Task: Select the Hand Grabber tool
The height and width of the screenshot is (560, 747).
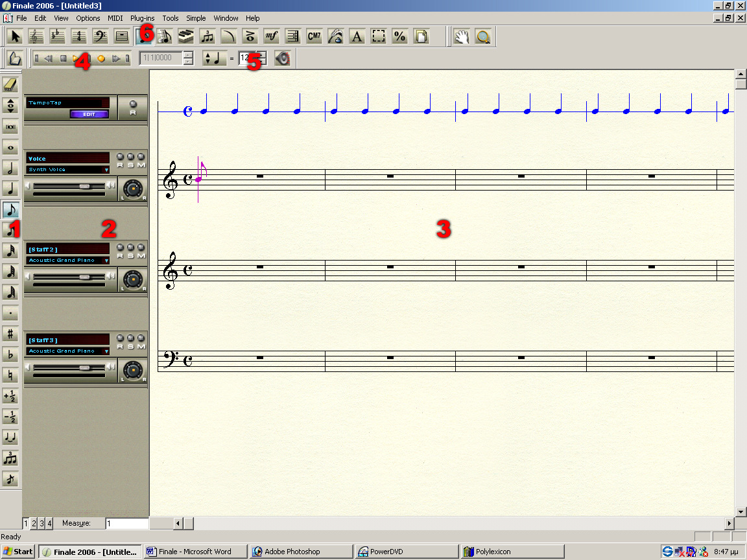Action: (461, 37)
